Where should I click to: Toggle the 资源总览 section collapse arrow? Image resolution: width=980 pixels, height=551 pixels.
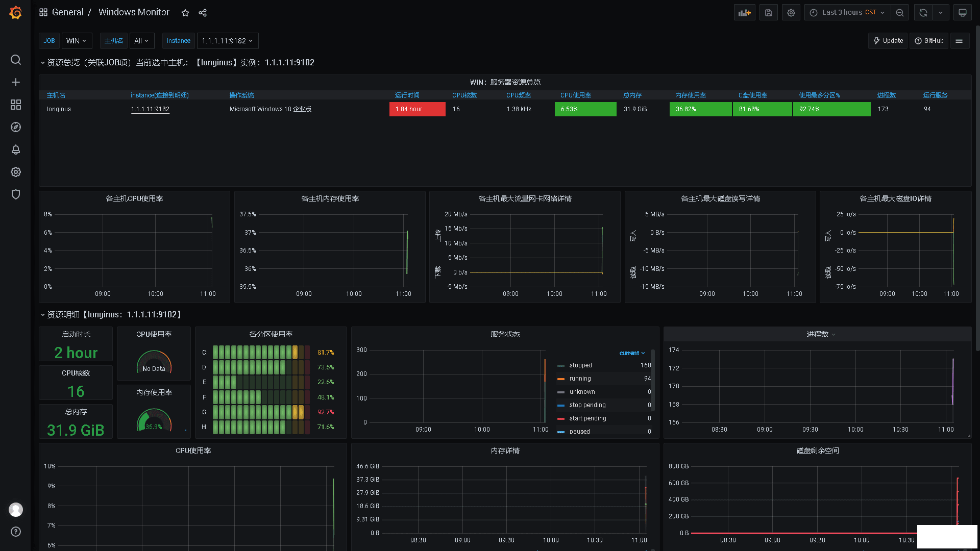click(x=42, y=62)
